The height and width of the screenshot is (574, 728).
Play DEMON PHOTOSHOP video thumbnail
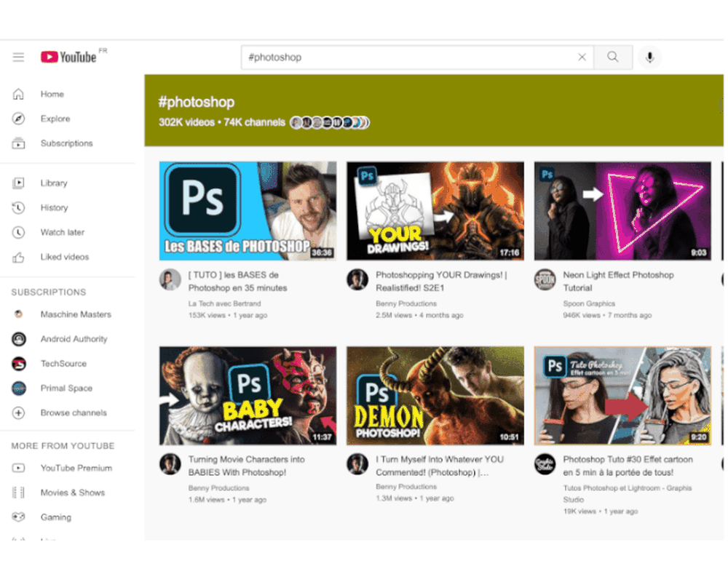point(435,395)
